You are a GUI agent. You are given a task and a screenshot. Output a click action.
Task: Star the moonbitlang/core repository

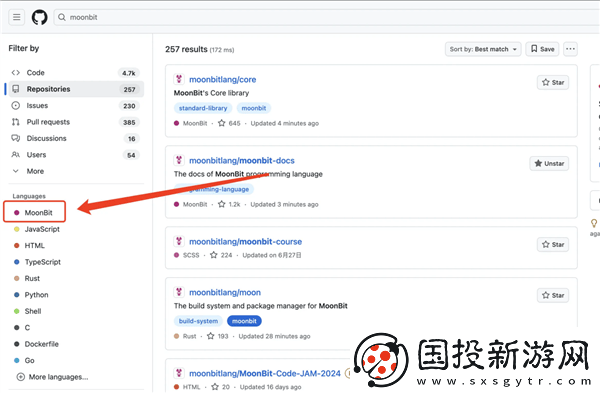[x=553, y=83]
